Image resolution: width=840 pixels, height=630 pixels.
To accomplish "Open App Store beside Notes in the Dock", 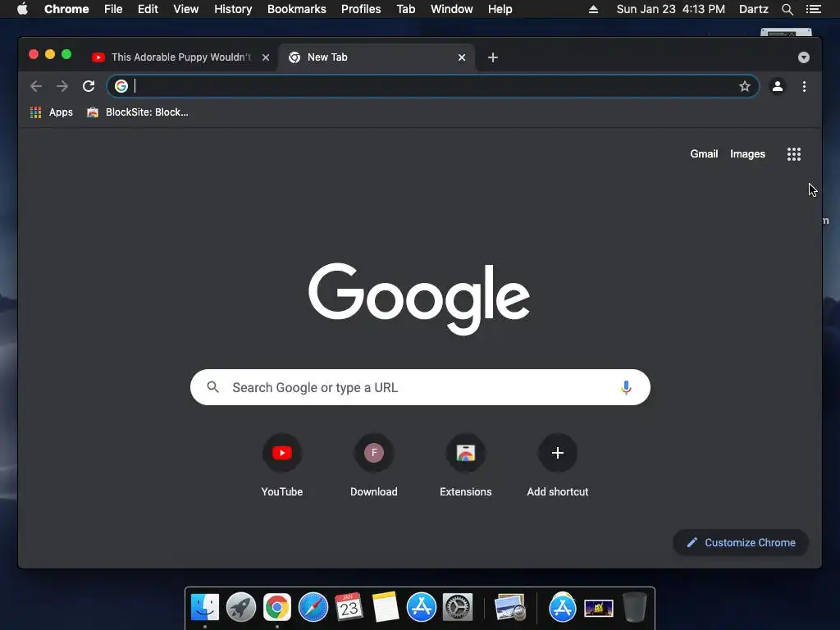I will (421, 608).
